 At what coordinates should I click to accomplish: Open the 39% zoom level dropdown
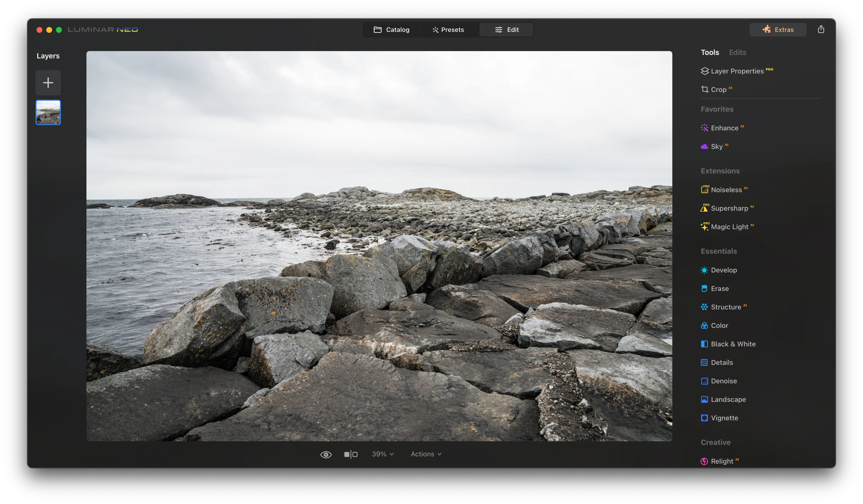tap(382, 454)
